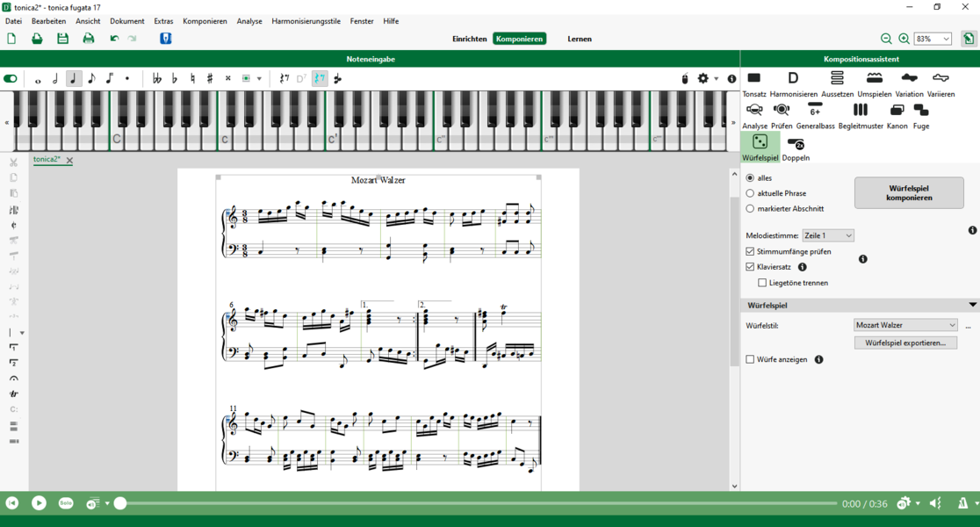Uncheck 'Stimmumfänge prüfen' checkbox
Image resolution: width=980 pixels, height=527 pixels.
tap(750, 252)
